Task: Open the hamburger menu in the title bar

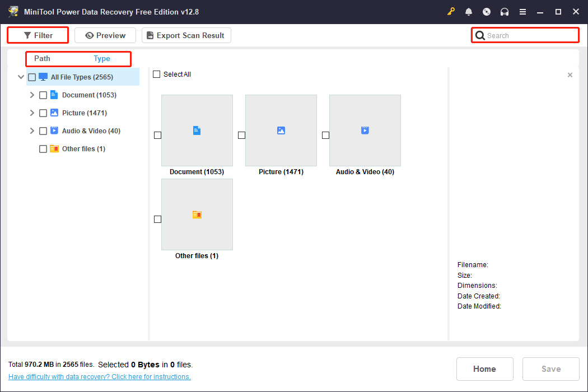Action: (x=522, y=11)
